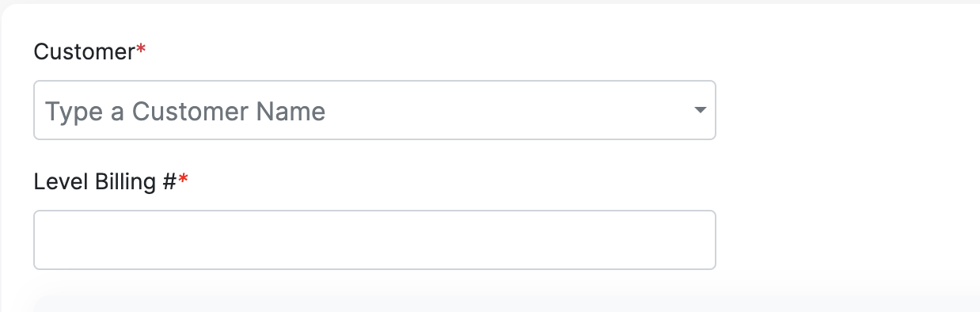The height and width of the screenshot is (312, 980).
Task: Show customer list using the down triangle
Action: click(x=700, y=110)
